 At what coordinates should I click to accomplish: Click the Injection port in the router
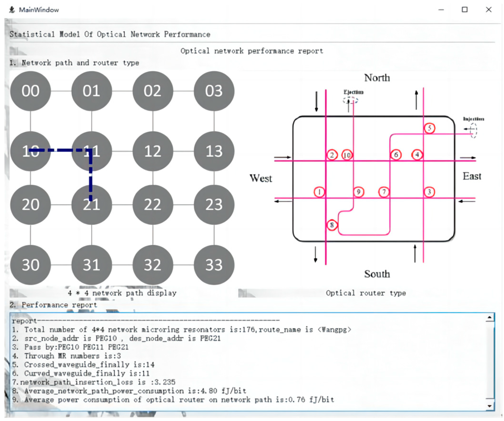(473, 130)
